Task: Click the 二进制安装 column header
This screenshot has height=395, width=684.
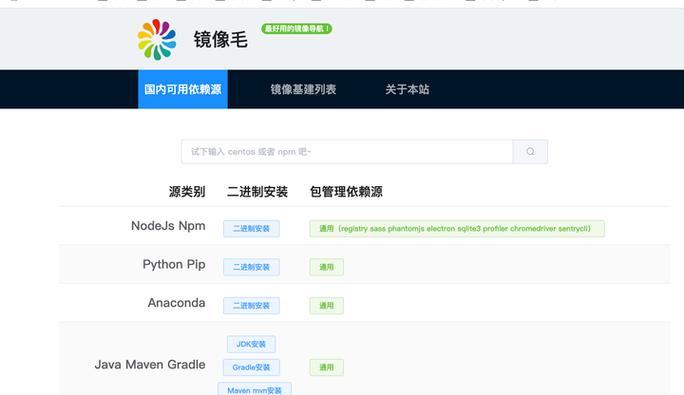Action: point(257,192)
